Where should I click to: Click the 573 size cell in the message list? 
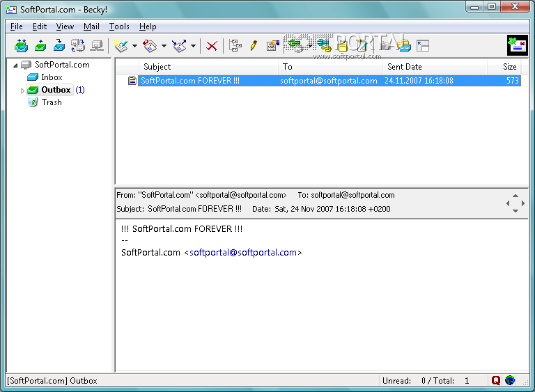click(513, 81)
